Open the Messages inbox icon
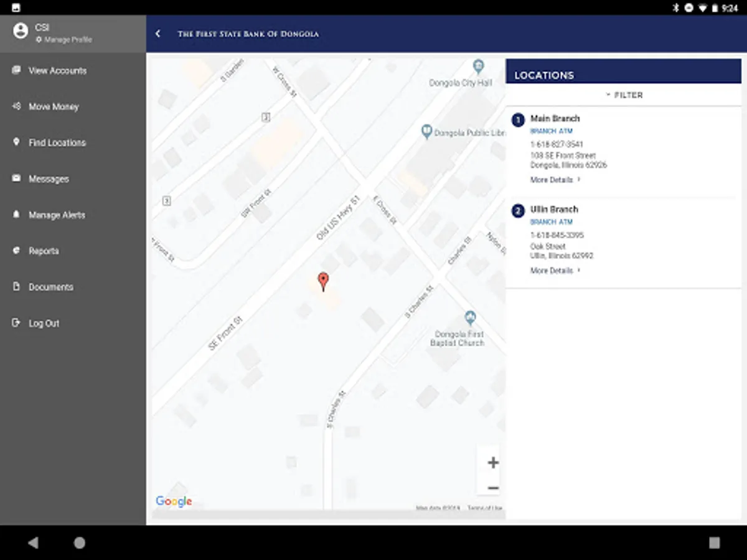The image size is (747, 560). (17, 179)
